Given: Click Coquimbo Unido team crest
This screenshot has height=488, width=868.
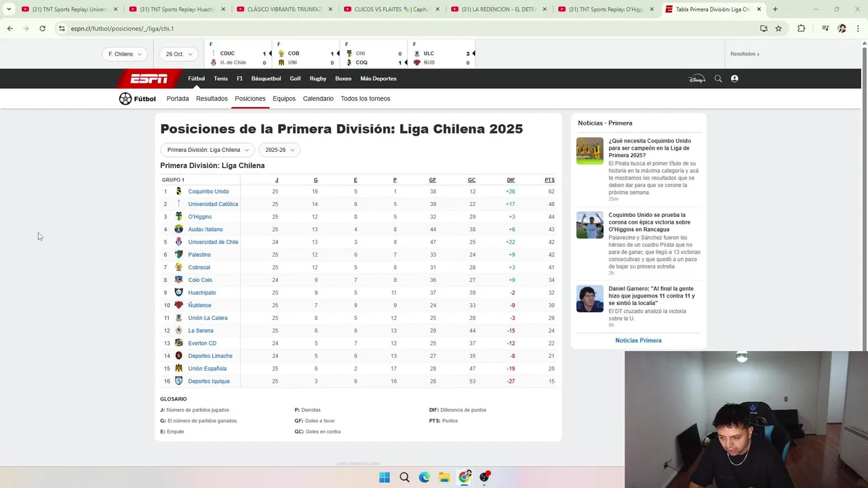Looking at the screenshot, I should 178,191.
